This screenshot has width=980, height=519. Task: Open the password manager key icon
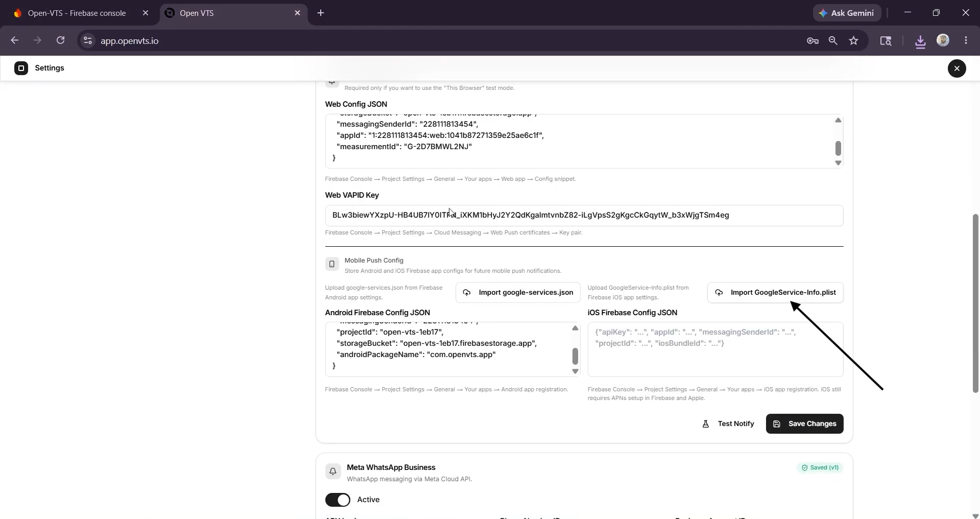coord(812,41)
